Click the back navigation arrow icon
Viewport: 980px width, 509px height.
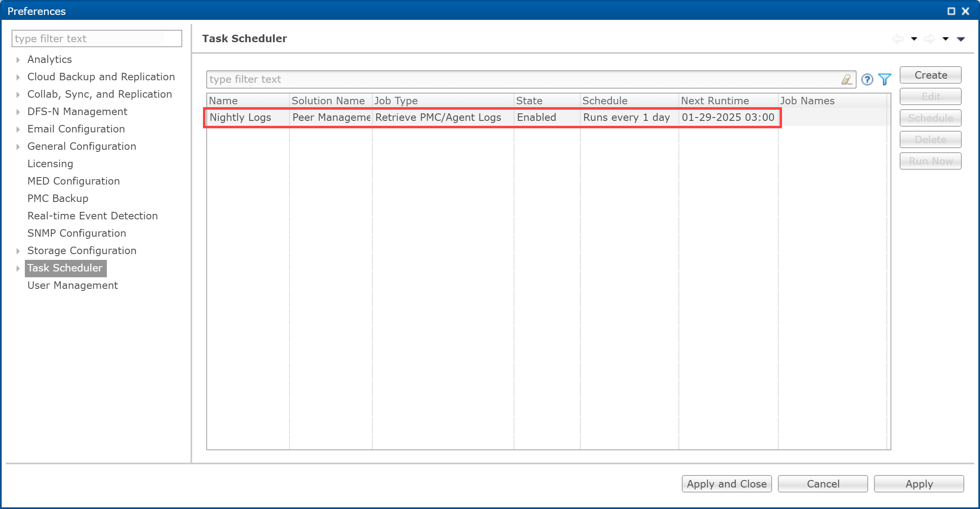click(x=898, y=39)
